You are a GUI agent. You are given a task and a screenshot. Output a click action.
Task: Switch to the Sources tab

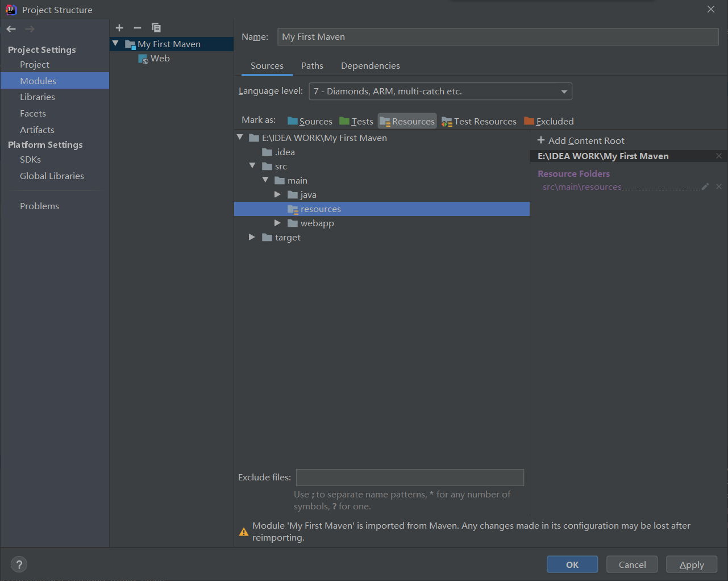pyautogui.click(x=267, y=66)
